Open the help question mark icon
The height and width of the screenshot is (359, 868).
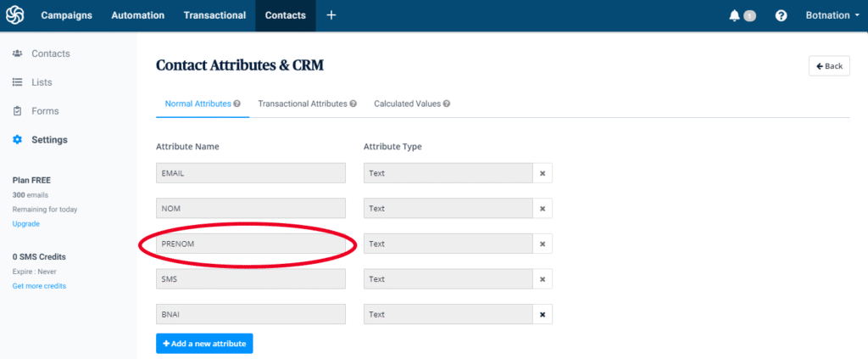pos(781,15)
